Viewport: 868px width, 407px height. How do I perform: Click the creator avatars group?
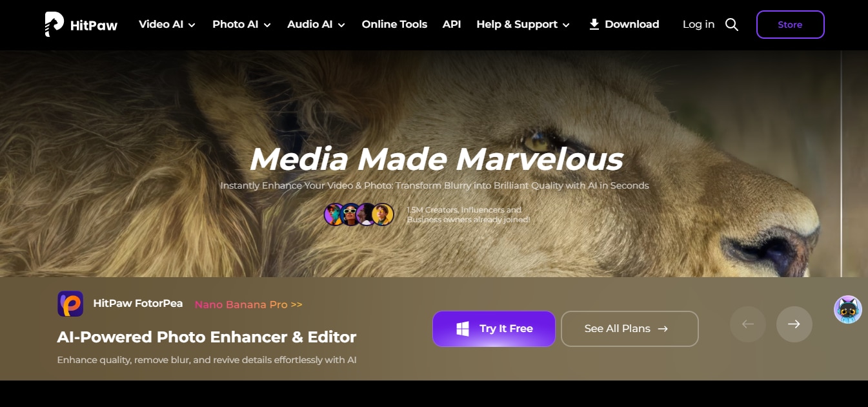click(359, 214)
